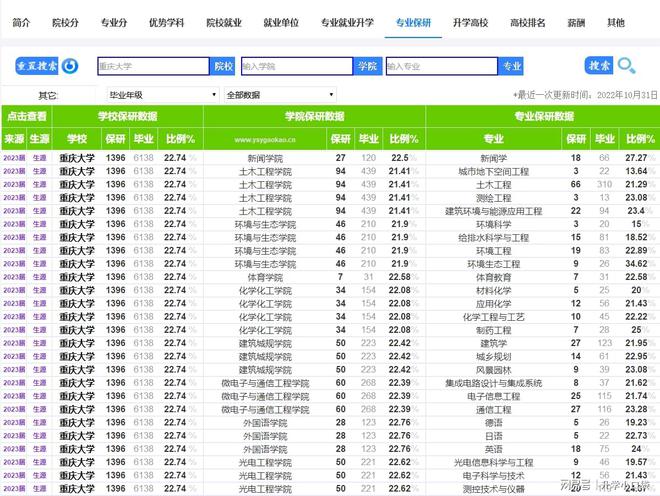Viewport: 660px width, 496px height.
Task: Click the 土木工程 major cell
Action: [x=493, y=185]
